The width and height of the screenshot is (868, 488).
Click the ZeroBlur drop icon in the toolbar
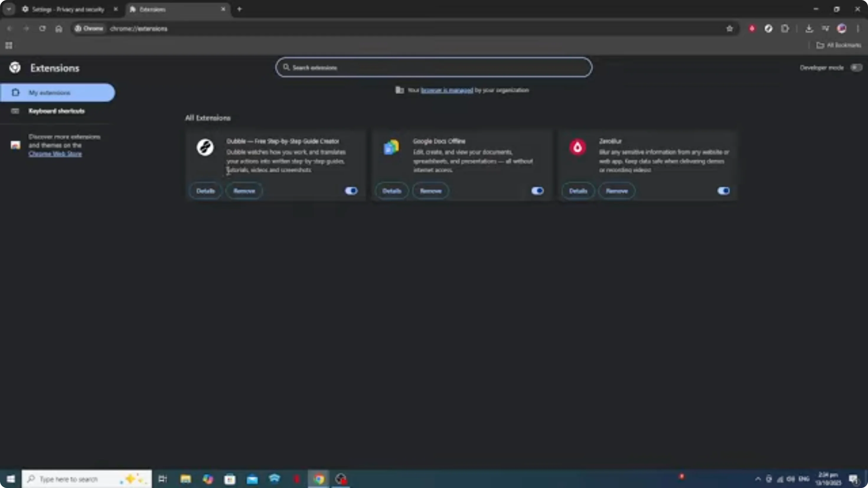(x=752, y=29)
